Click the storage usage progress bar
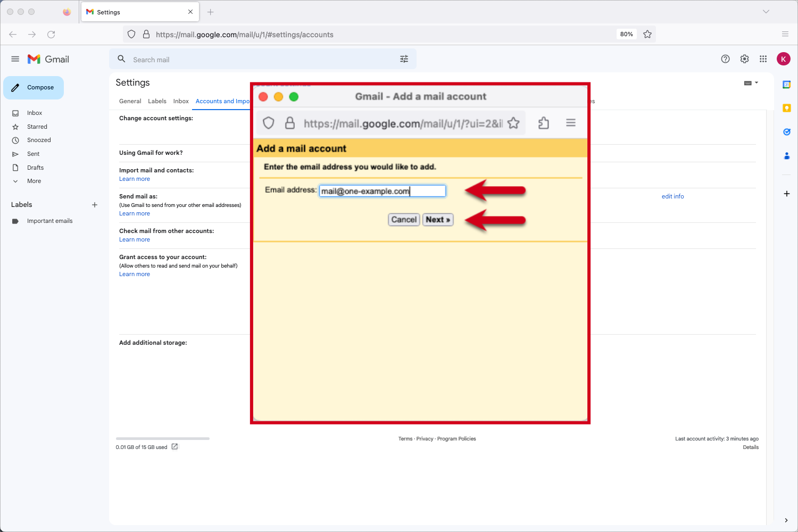 point(163,438)
